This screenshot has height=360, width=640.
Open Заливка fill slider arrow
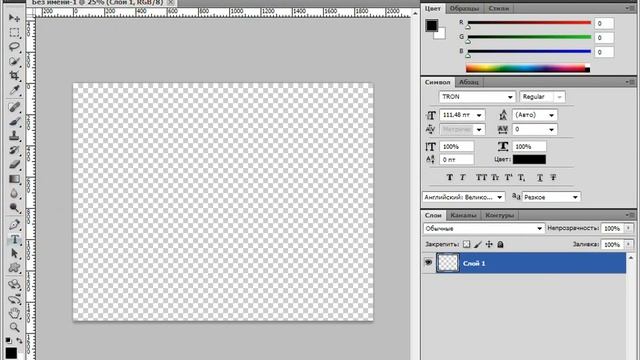coord(628,244)
